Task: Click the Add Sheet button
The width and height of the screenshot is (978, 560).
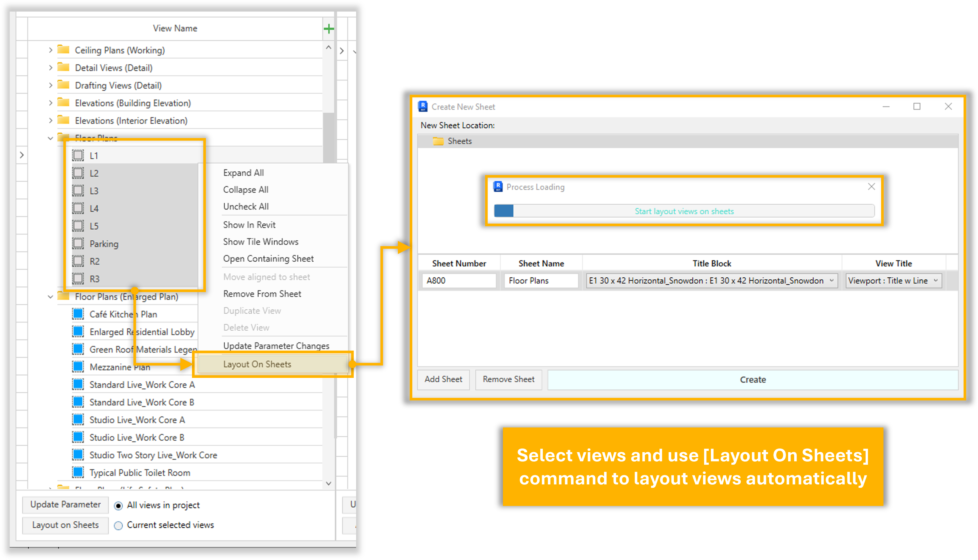Action: click(443, 379)
